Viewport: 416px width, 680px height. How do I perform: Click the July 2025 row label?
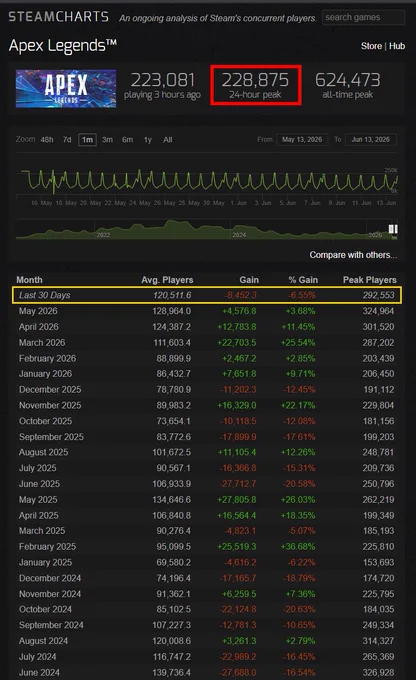coord(38,468)
